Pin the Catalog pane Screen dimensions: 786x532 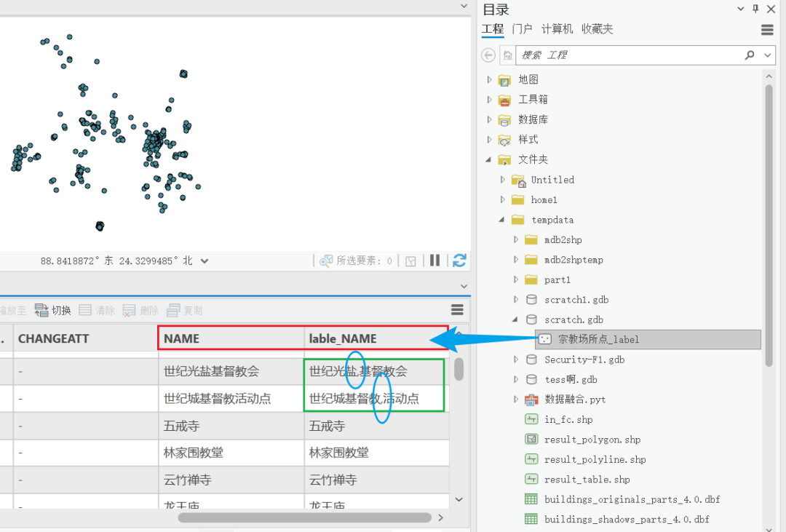pos(755,9)
